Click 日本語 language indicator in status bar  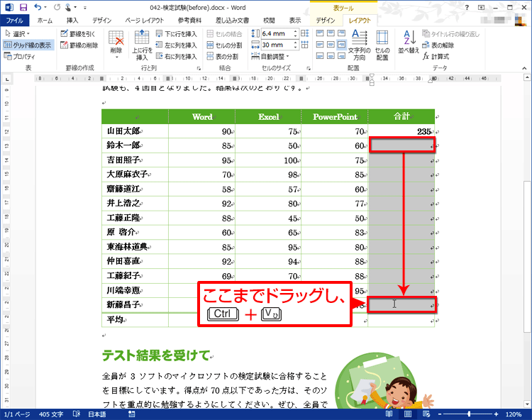pos(97,414)
